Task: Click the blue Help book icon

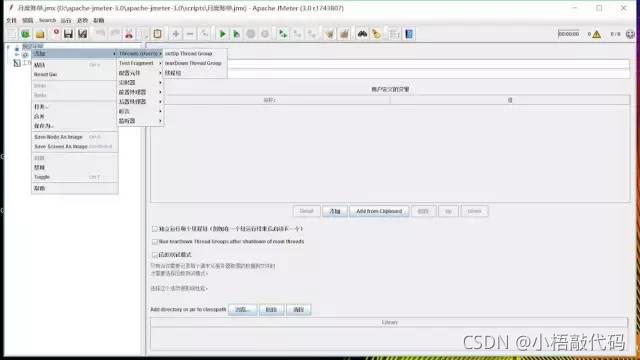Action: click(x=409, y=34)
